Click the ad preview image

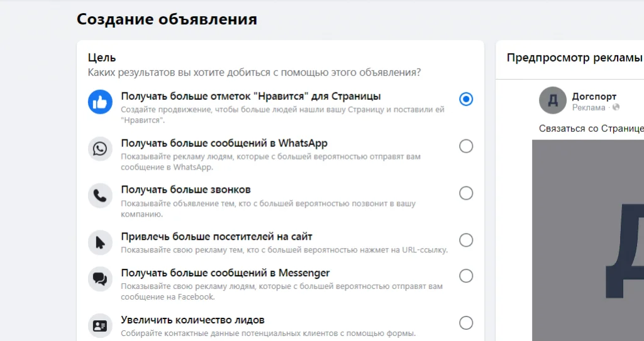click(x=588, y=239)
